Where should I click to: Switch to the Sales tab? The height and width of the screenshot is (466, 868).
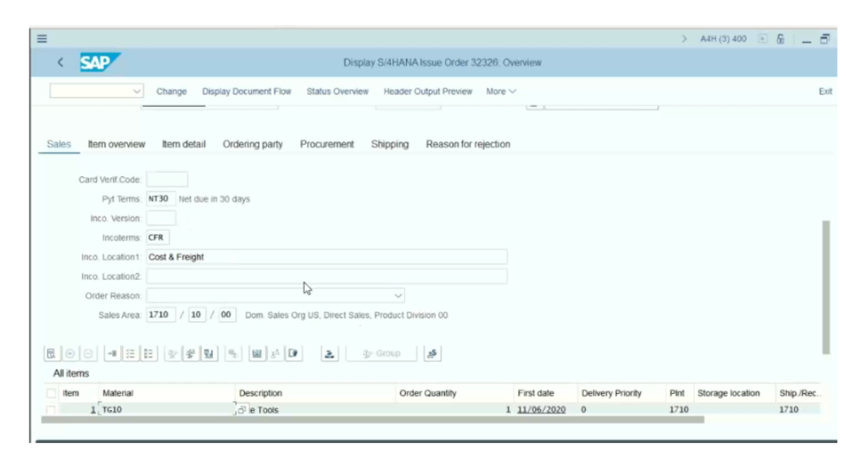[x=58, y=144]
